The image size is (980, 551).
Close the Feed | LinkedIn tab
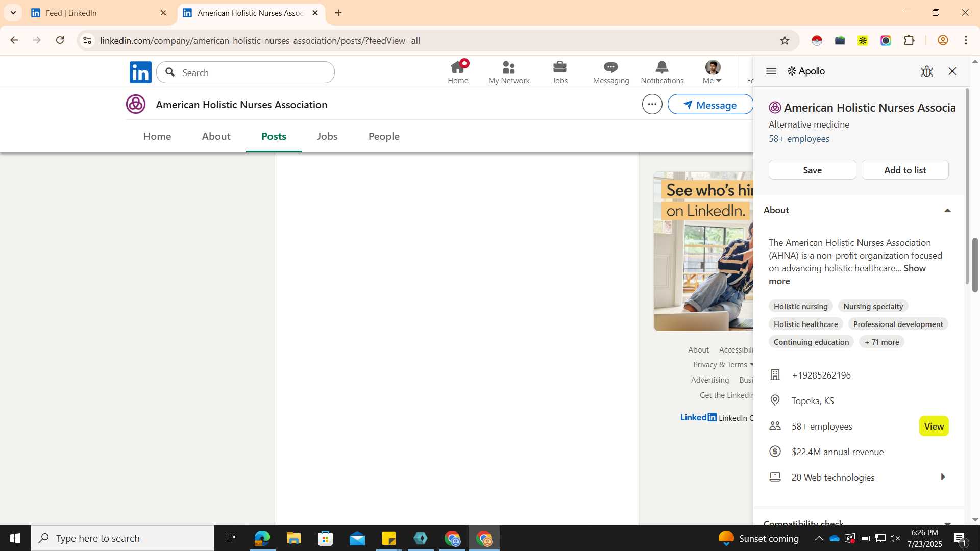coord(163,13)
